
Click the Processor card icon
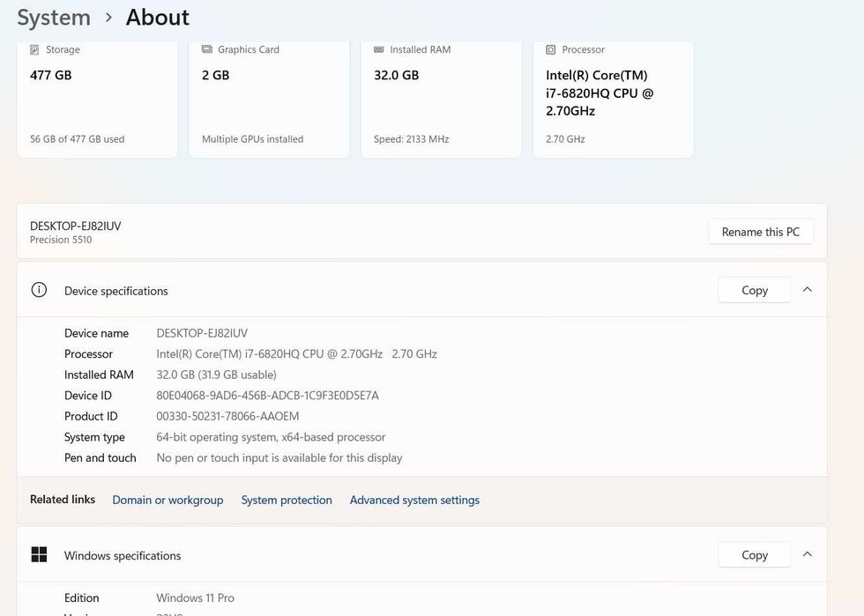(550, 49)
